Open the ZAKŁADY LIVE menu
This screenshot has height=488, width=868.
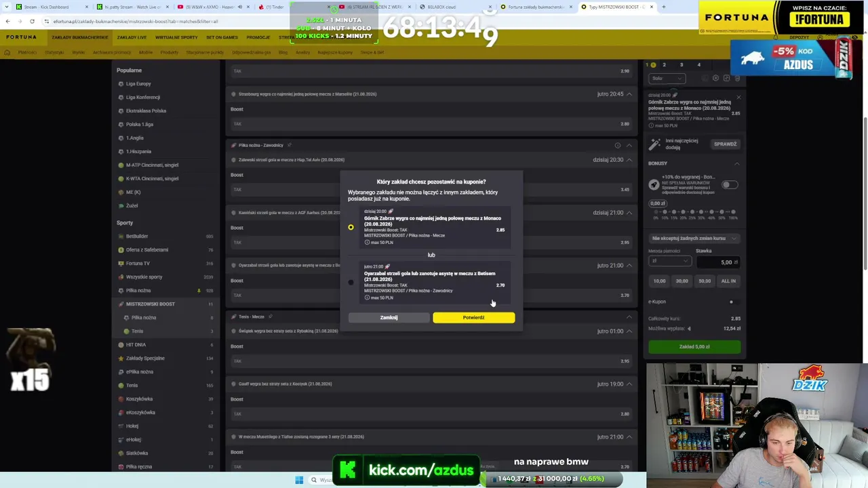132,37
